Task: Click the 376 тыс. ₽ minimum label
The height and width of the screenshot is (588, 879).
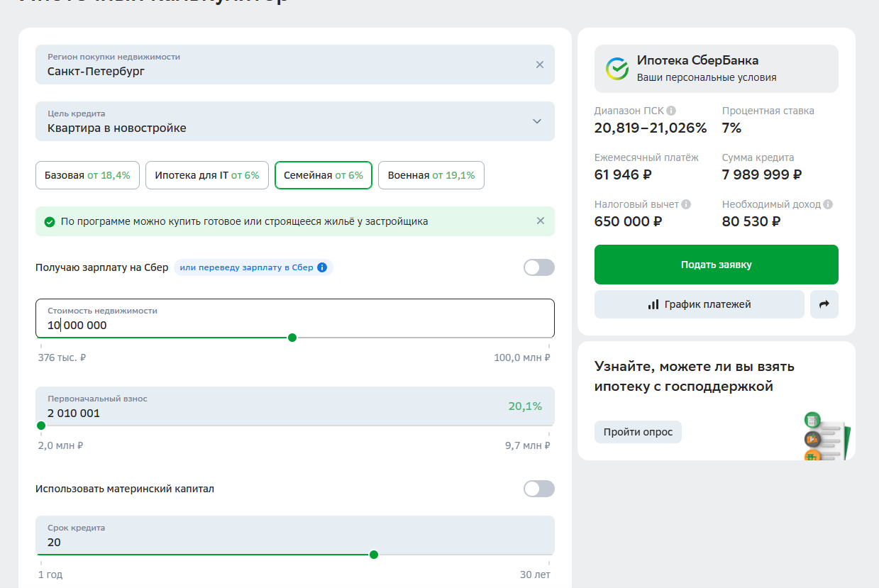Action: click(62, 357)
